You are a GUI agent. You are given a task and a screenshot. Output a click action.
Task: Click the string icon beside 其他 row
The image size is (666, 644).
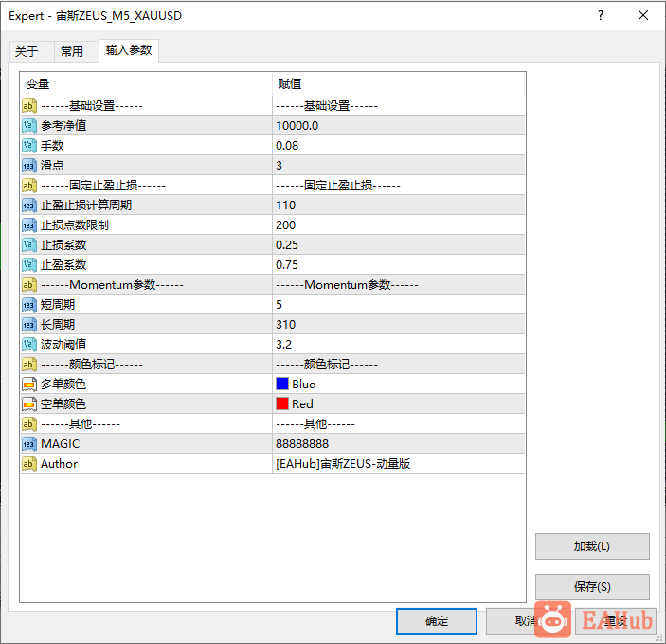(x=28, y=424)
